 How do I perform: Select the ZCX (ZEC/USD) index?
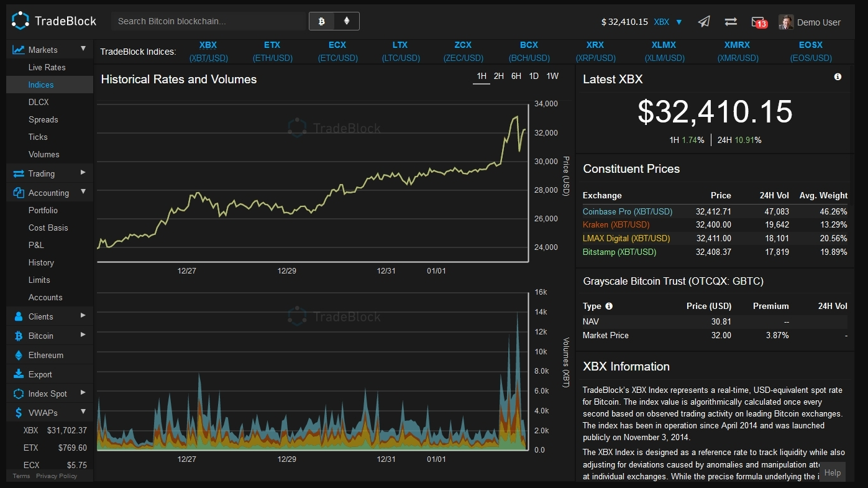click(463, 51)
